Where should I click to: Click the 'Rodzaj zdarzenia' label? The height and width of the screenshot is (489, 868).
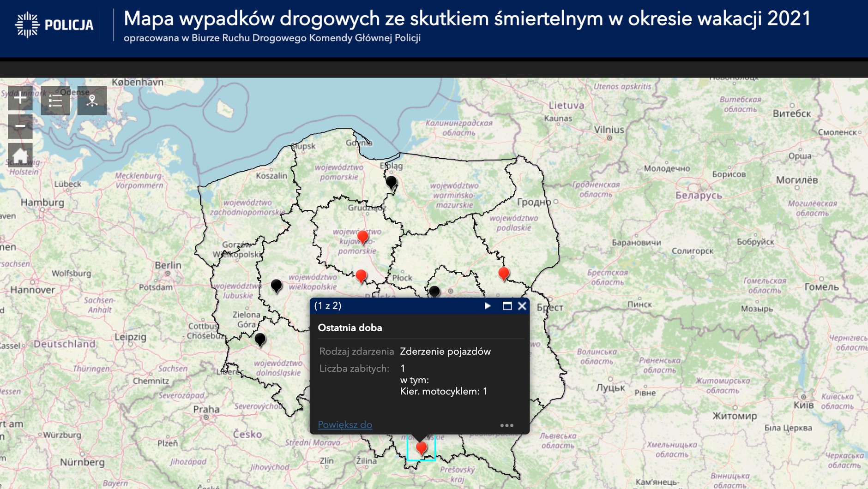coord(356,352)
